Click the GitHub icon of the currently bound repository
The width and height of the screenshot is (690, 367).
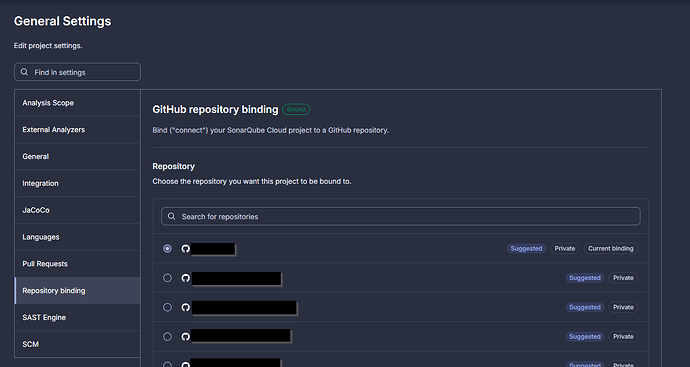(x=186, y=249)
